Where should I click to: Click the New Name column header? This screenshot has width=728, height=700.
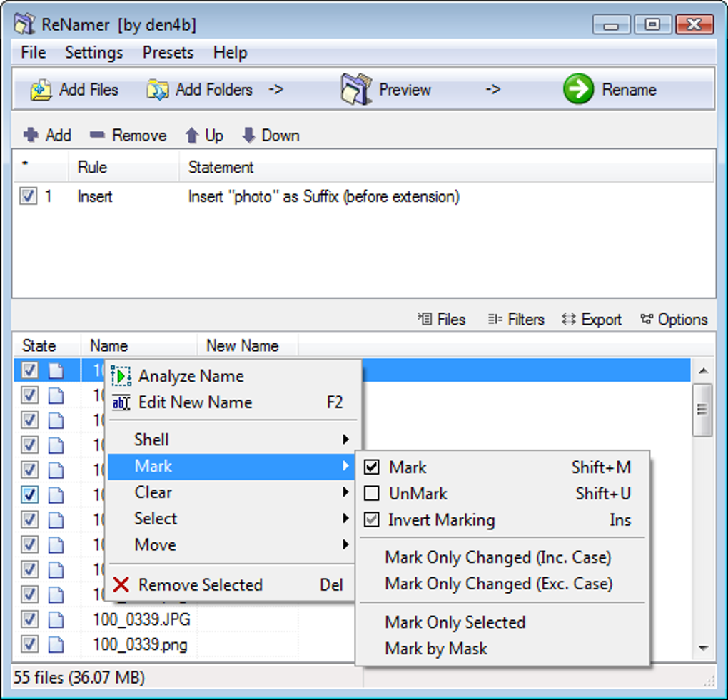(x=248, y=345)
